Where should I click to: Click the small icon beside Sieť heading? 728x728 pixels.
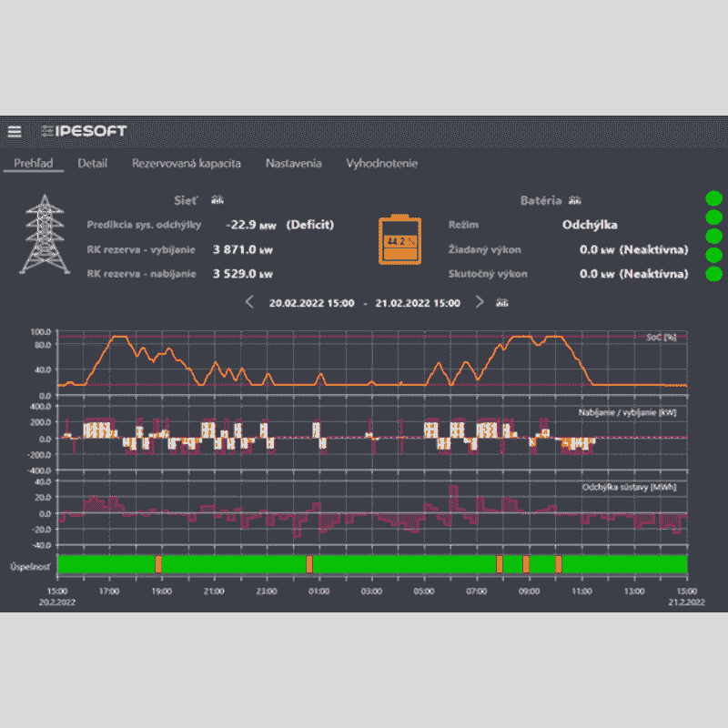pyautogui.click(x=217, y=200)
